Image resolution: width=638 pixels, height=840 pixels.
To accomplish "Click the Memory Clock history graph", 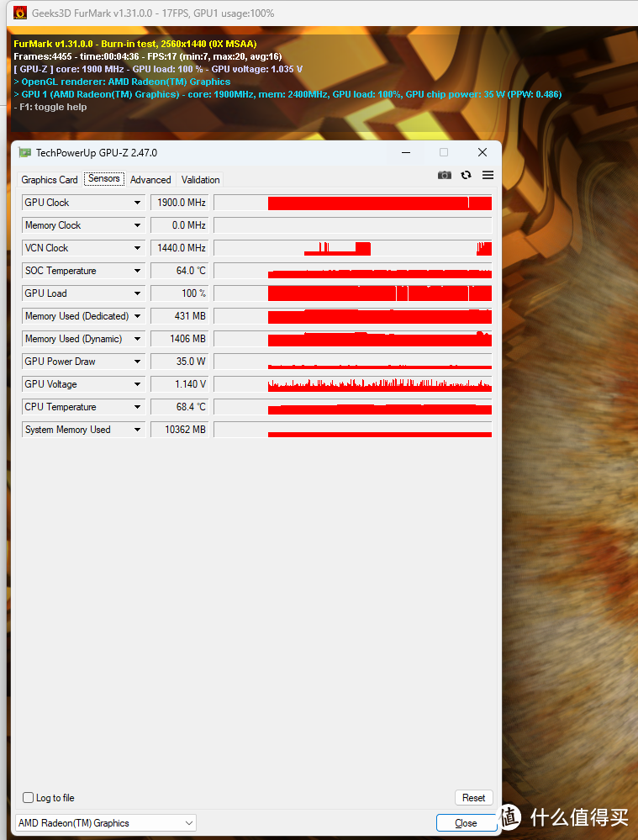I will coord(352,225).
